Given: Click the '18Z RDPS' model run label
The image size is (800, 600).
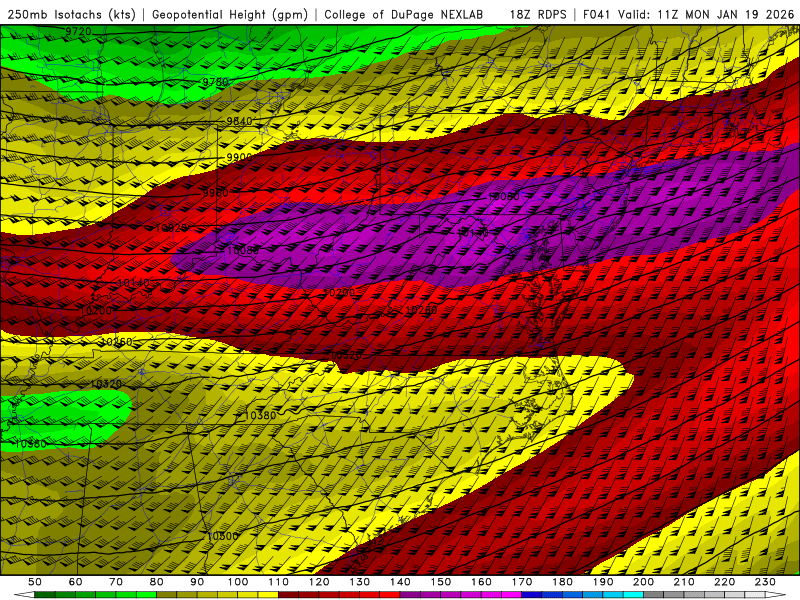Looking at the screenshot, I should 538,15.
